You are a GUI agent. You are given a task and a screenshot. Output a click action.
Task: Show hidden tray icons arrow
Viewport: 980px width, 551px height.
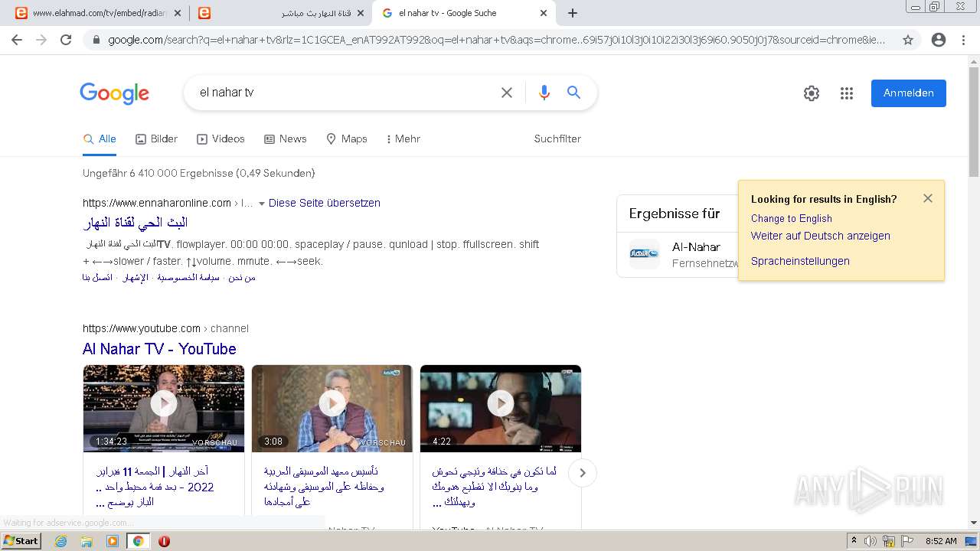[x=854, y=541]
